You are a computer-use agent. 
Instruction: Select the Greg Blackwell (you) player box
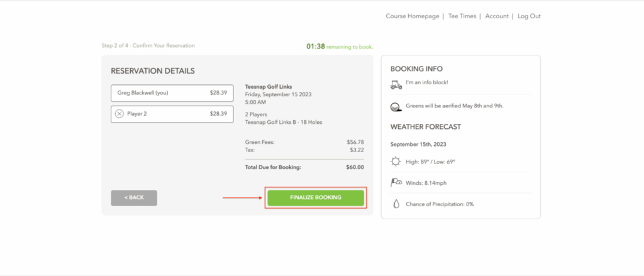coord(172,93)
